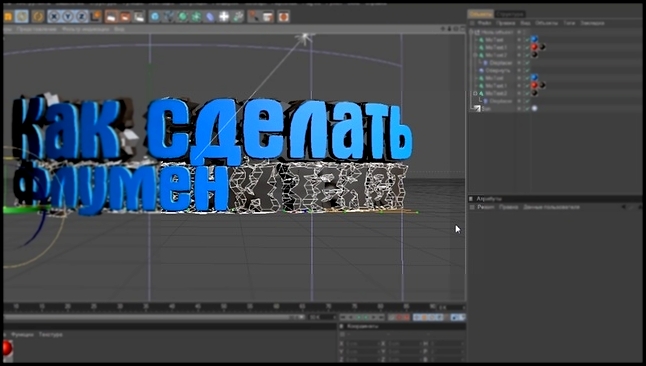Render to Picture Viewer icon
Viewport: 646px width, 366px height.
pos(125,17)
